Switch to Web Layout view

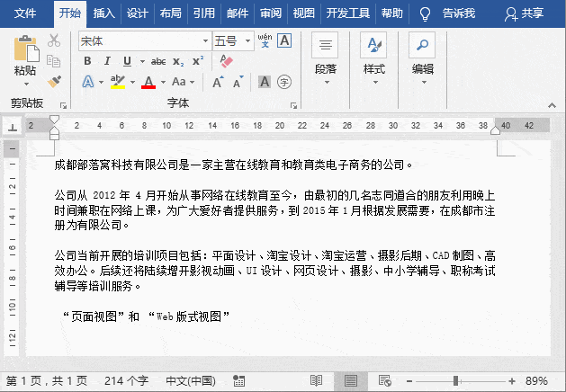coord(385,381)
